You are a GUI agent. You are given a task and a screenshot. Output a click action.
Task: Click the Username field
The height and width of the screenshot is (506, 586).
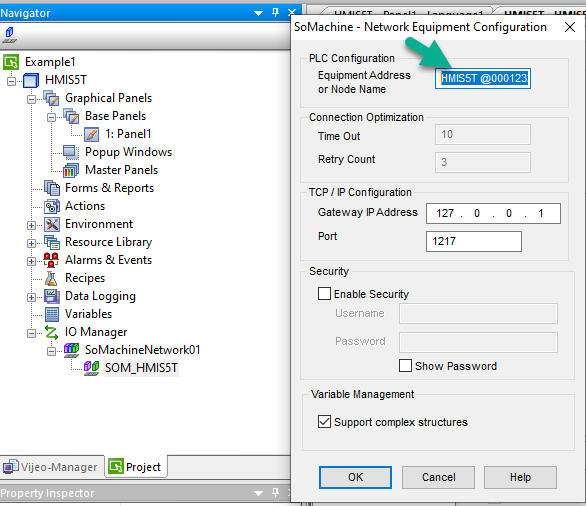478,314
